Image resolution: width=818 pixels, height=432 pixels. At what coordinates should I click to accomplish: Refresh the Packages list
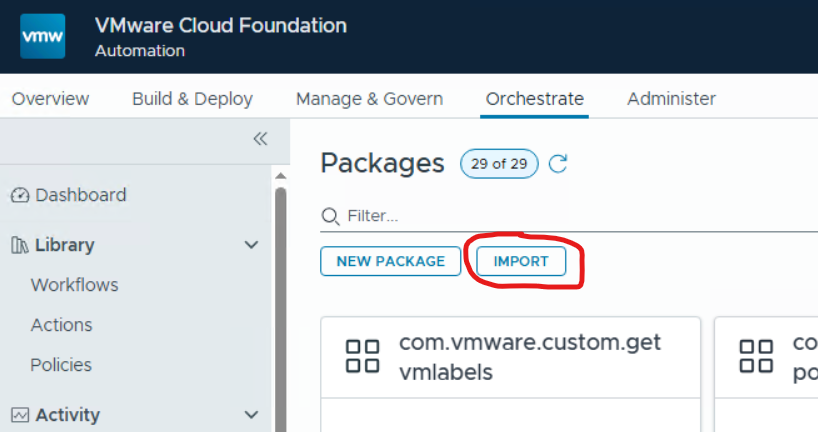558,163
